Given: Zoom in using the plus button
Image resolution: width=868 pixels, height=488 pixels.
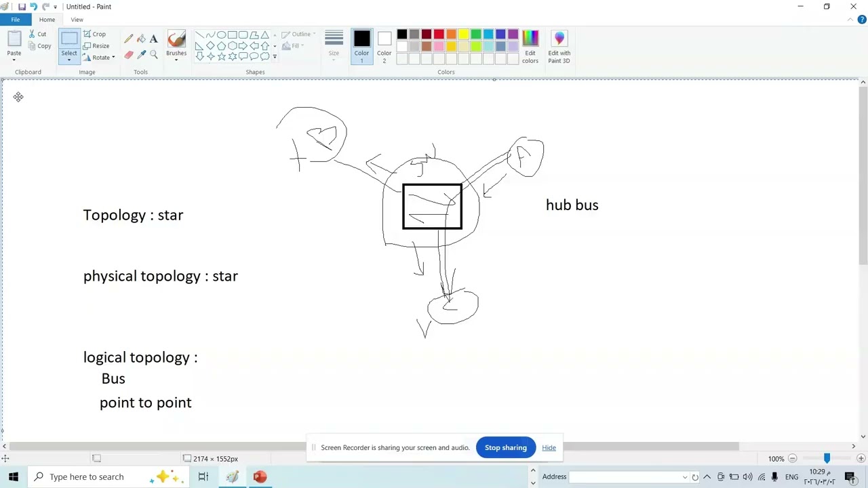Looking at the screenshot, I should tap(861, 459).
